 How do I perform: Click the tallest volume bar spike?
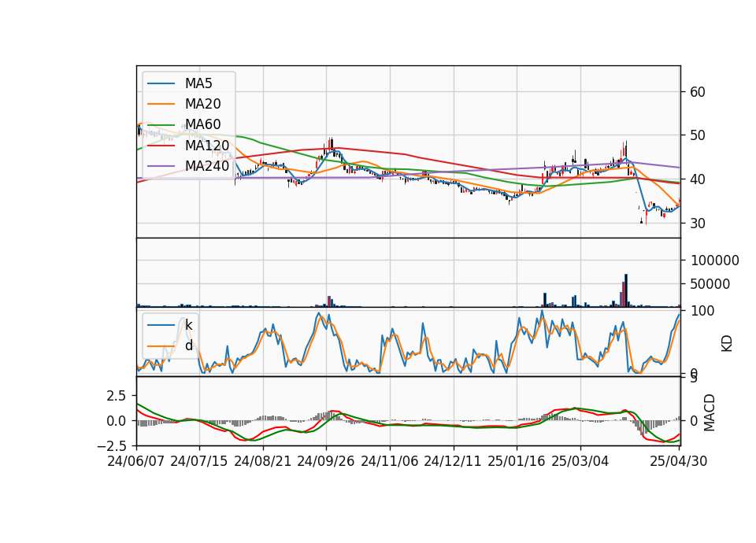coord(626,290)
